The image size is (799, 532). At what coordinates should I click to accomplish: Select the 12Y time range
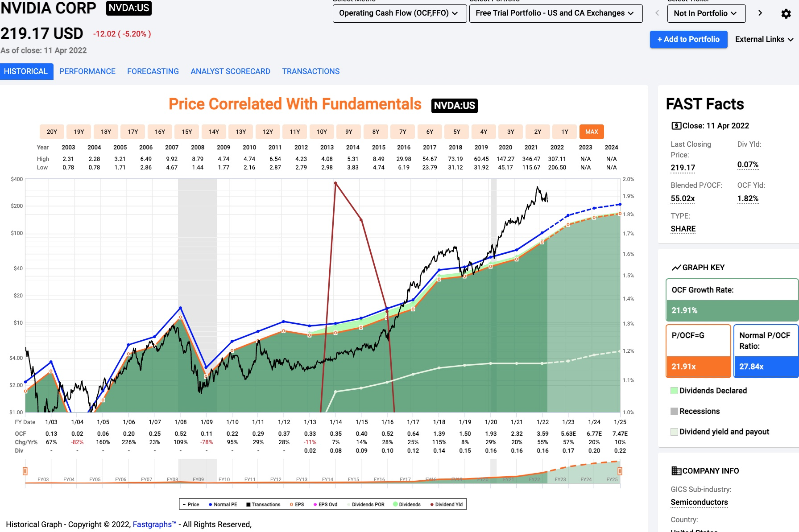pyautogui.click(x=268, y=132)
